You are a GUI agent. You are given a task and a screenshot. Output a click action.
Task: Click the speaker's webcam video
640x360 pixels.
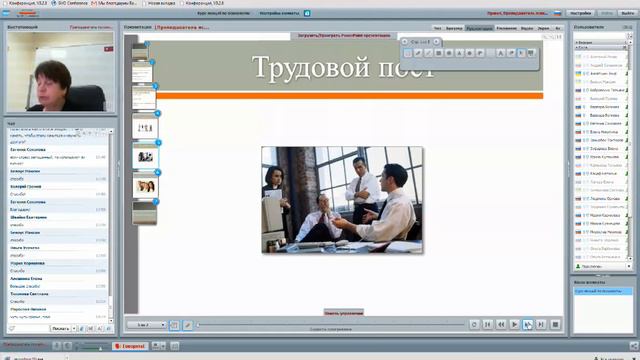tap(60, 72)
